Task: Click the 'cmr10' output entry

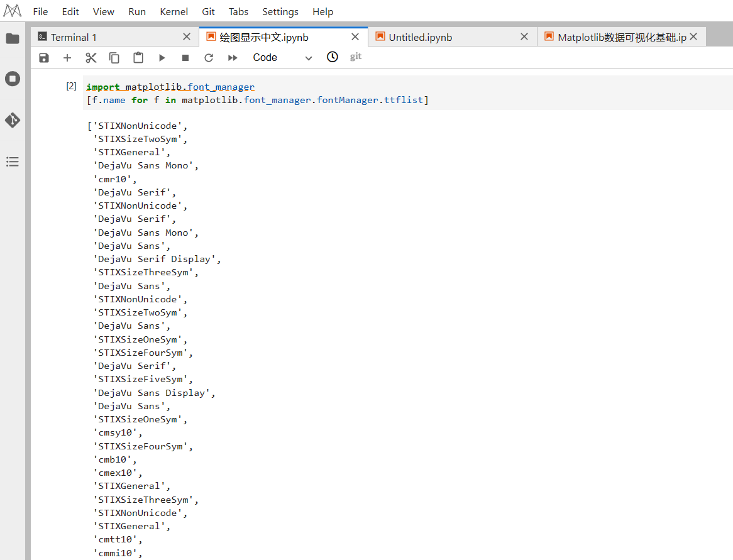Action: [115, 179]
